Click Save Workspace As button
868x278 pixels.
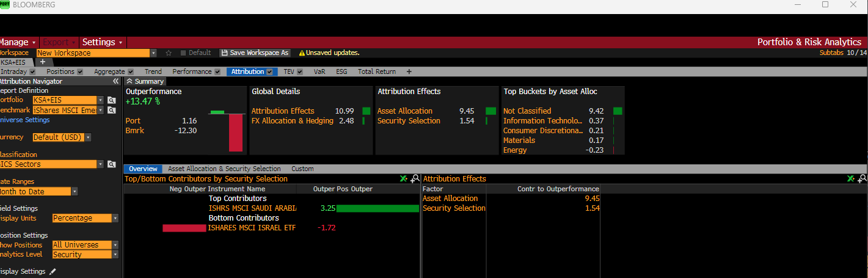[x=255, y=53]
